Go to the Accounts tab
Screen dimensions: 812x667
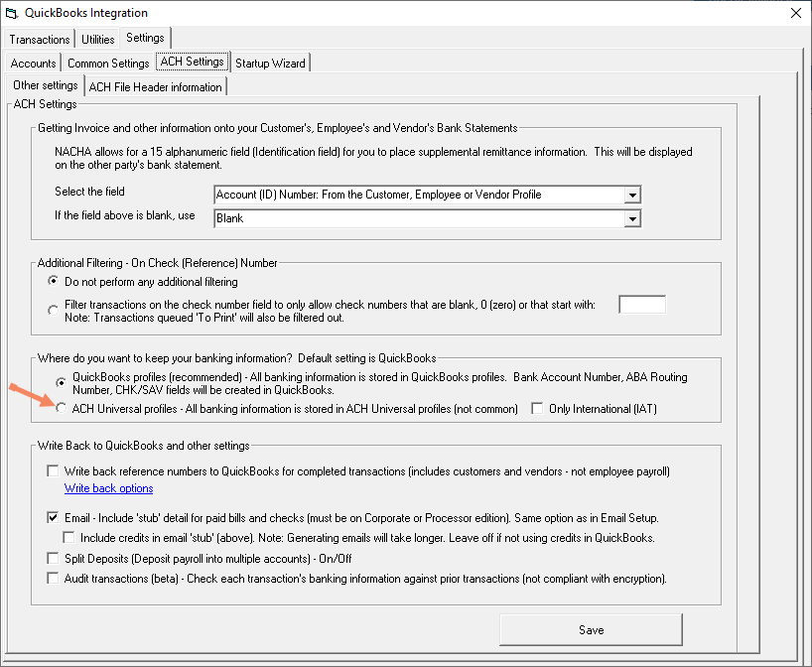(33, 64)
